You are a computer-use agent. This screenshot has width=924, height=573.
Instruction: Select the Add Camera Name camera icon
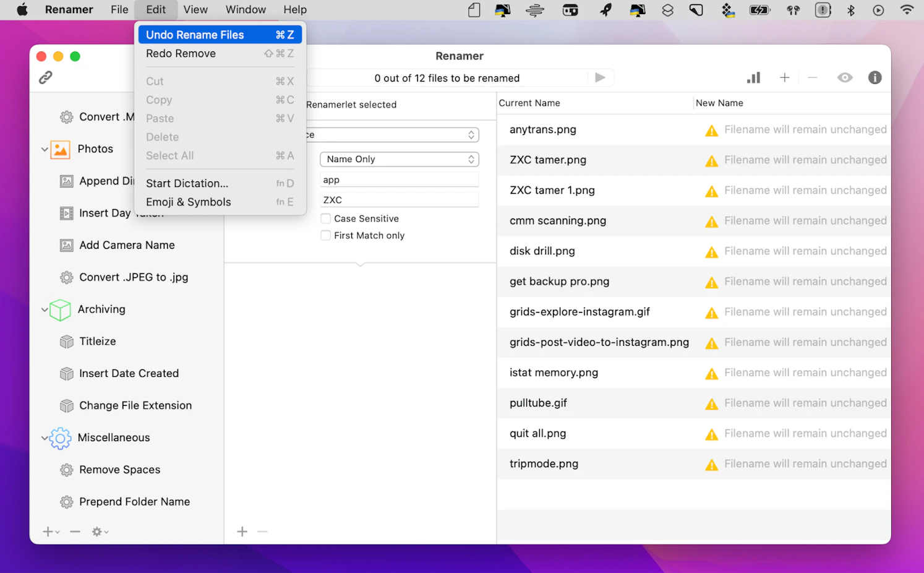pyautogui.click(x=66, y=245)
